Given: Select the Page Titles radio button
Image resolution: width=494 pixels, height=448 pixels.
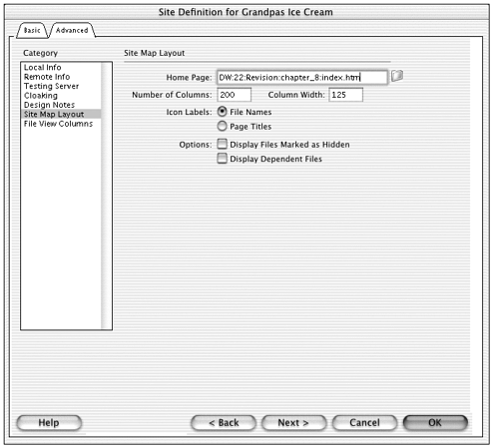Looking at the screenshot, I should [222, 126].
